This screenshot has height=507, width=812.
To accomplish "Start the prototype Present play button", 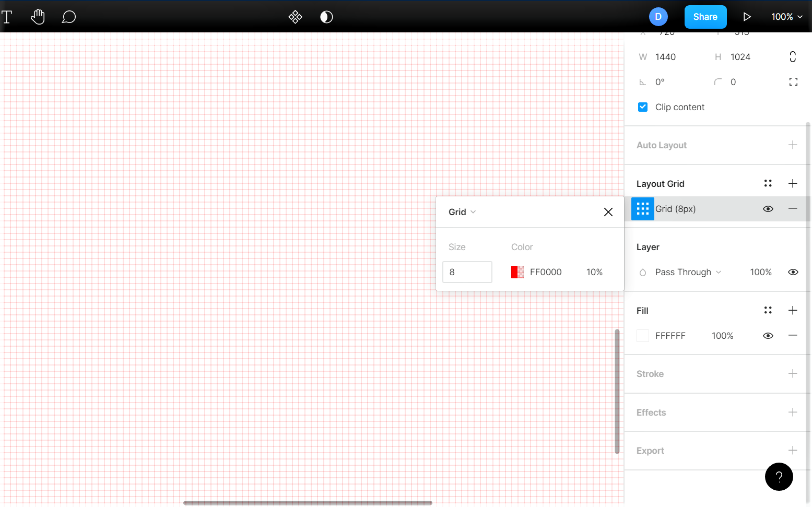I will (747, 17).
